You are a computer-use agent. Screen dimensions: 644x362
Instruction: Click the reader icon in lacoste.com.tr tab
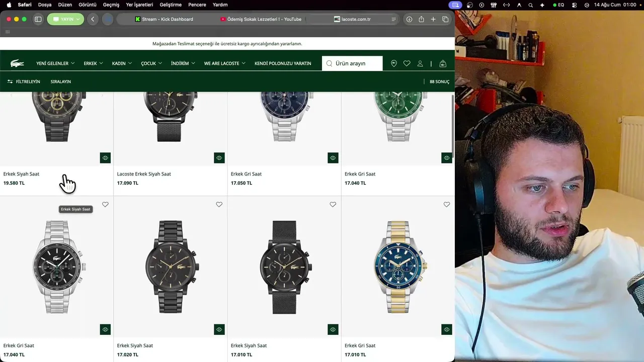tap(393, 19)
